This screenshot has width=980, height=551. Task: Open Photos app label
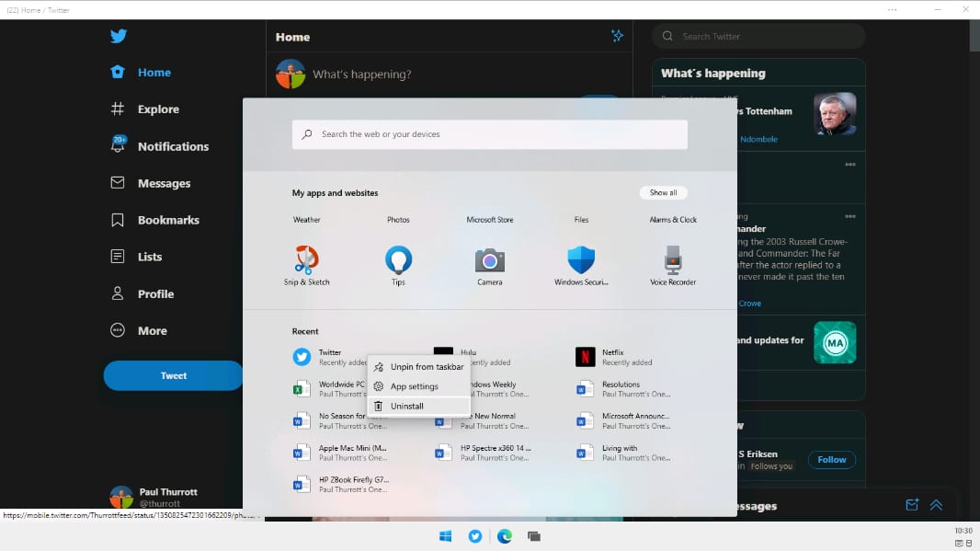click(x=398, y=220)
